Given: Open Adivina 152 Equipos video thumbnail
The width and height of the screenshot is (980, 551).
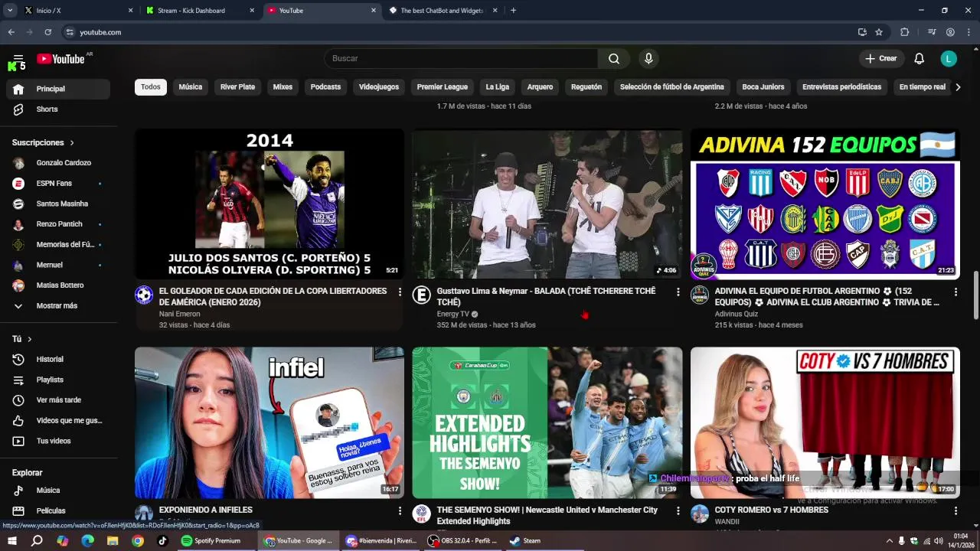Looking at the screenshot, I should [825, 204].
